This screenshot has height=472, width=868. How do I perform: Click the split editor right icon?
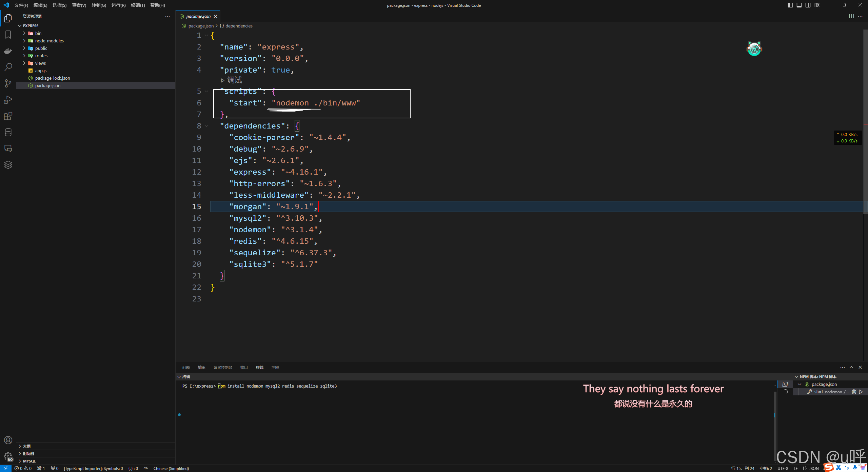point(851,16)
